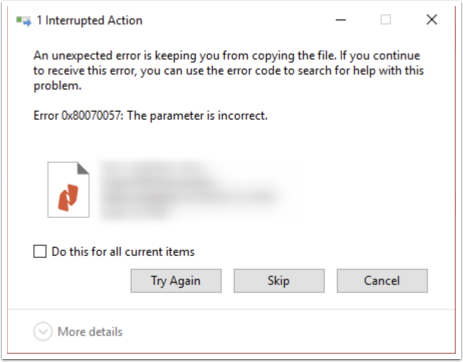Click the "1 Interrupted Action" window title
This screenshot has height=362, width=463.
point(89,20)
